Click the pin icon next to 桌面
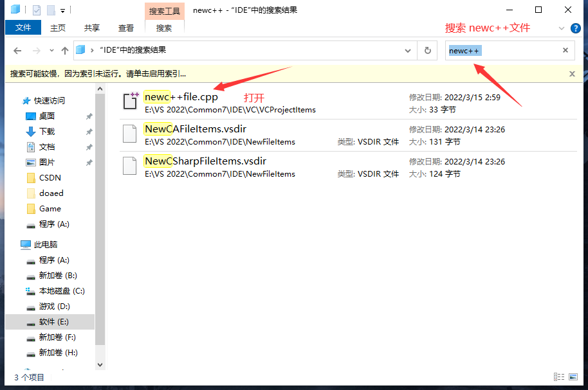Viewport: 588px width, 390px height. coord(89,116)
